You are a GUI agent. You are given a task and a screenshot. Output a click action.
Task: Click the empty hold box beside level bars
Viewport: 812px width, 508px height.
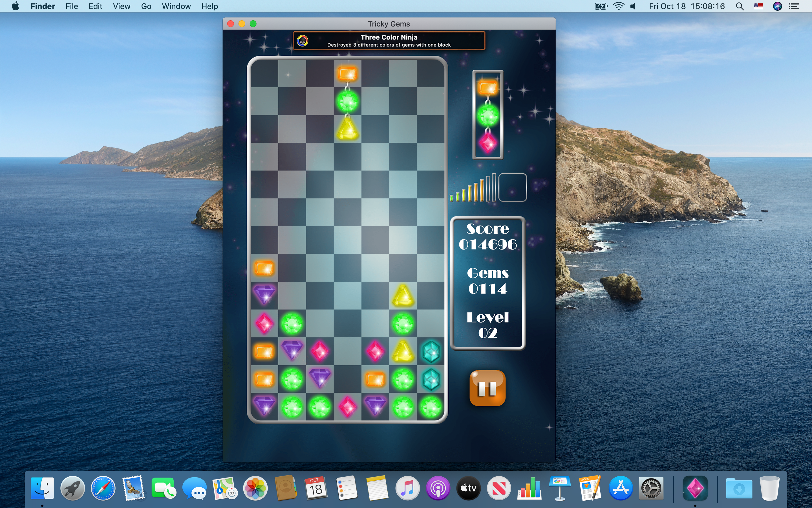(512, 187)
